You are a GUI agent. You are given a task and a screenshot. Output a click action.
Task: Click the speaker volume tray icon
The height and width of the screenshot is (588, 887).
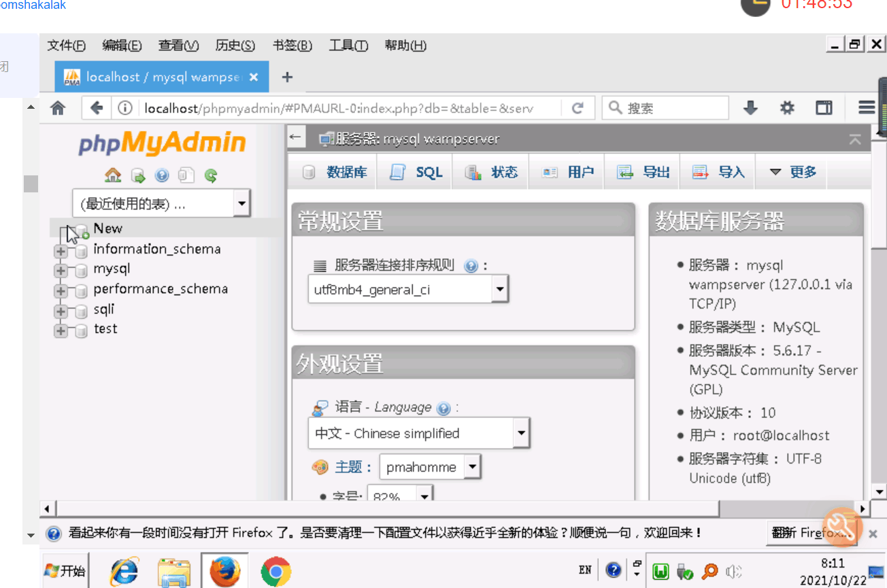click(x=733, y=572)
